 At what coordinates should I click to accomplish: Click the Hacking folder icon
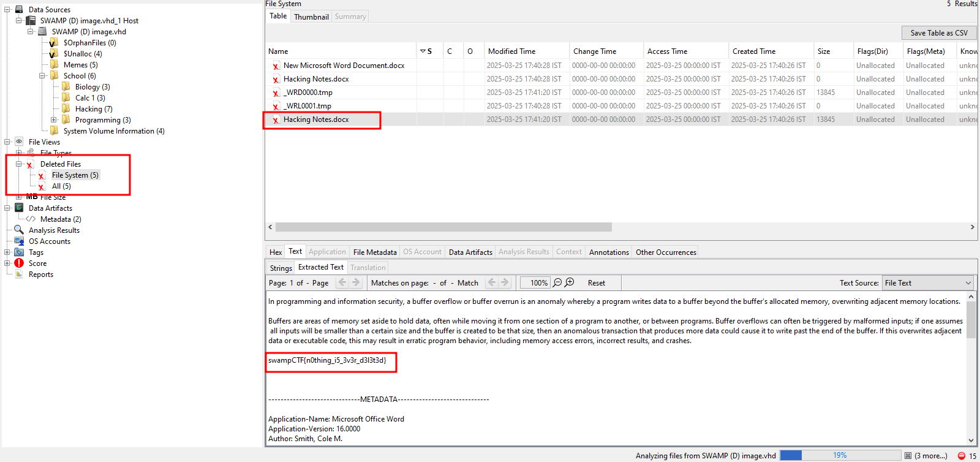(66, 108)
